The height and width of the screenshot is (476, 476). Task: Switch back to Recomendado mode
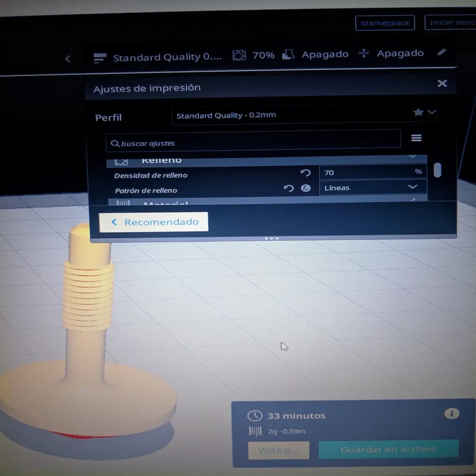pyautogui.click(x=153, y=222)
